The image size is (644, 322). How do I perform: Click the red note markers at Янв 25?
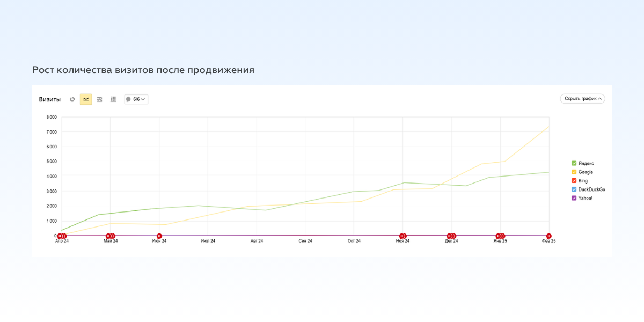(500, 236)
